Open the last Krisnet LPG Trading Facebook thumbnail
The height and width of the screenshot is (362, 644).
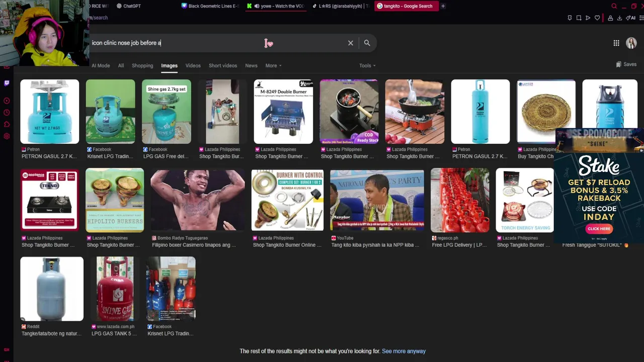point(171,289)
